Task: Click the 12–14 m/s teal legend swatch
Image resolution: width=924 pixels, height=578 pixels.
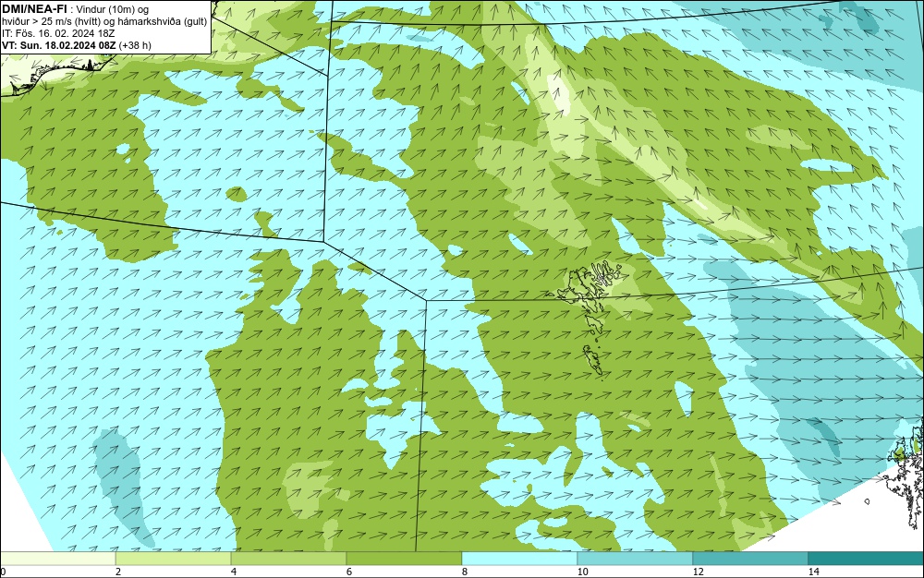Action: click(750, 559)
